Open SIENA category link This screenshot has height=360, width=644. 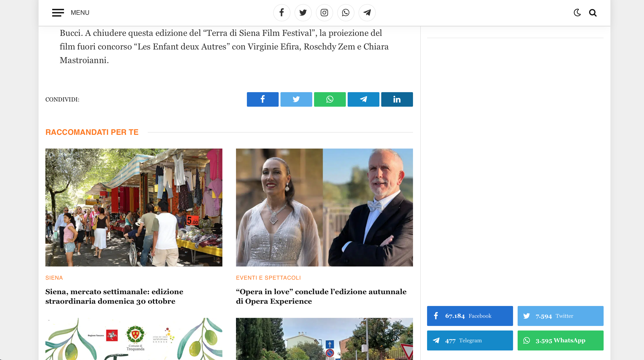click(54, 278)
